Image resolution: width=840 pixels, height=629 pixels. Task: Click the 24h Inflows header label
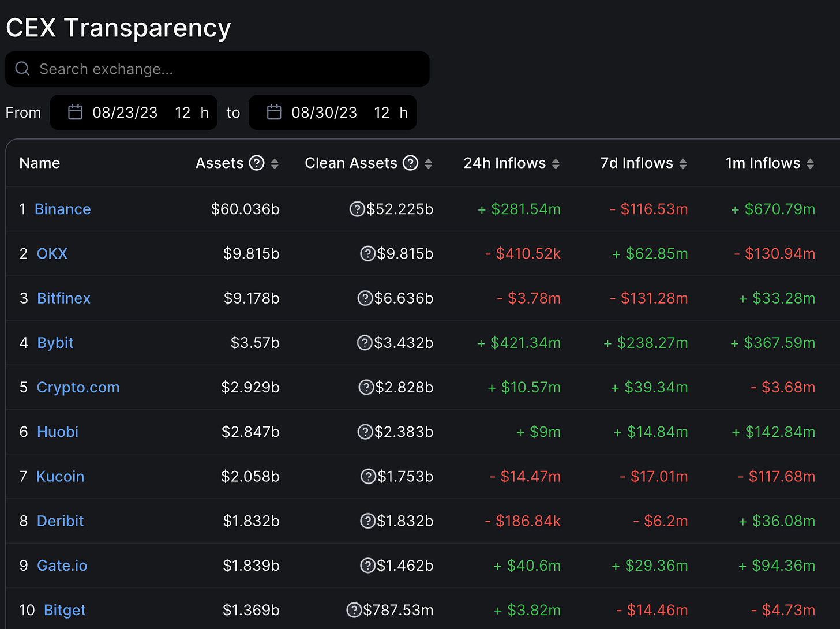[505, 163]
